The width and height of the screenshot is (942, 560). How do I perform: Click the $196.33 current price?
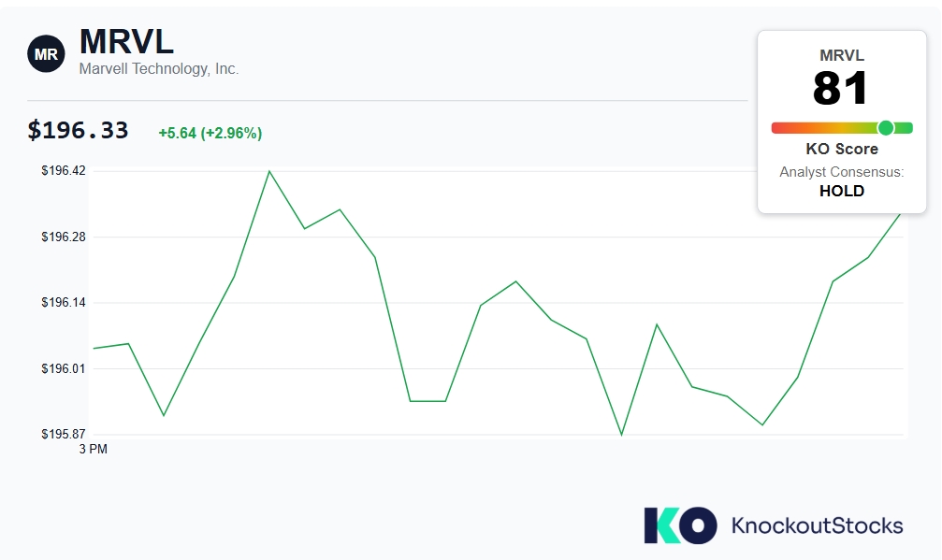click(x=78, y=130)
